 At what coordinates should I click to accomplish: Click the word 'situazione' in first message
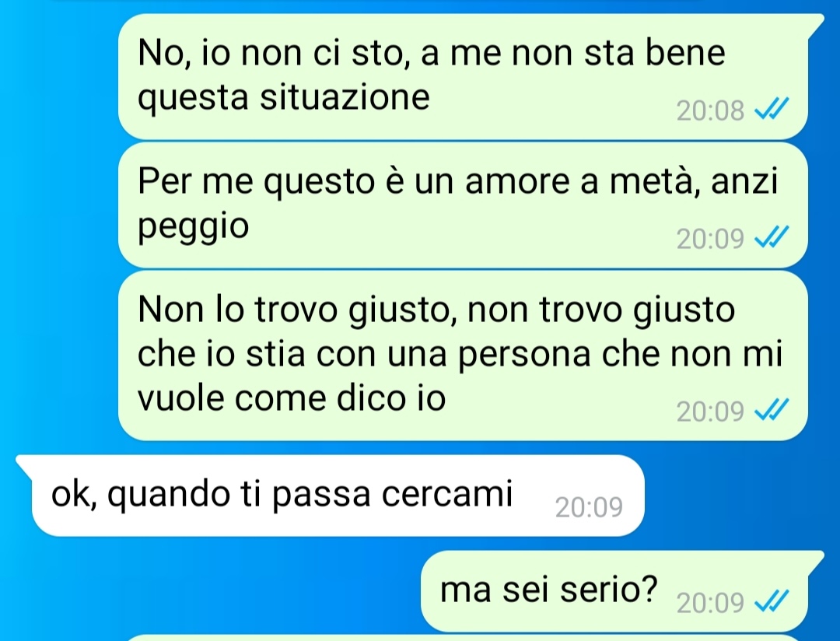(x=345, y=97)
